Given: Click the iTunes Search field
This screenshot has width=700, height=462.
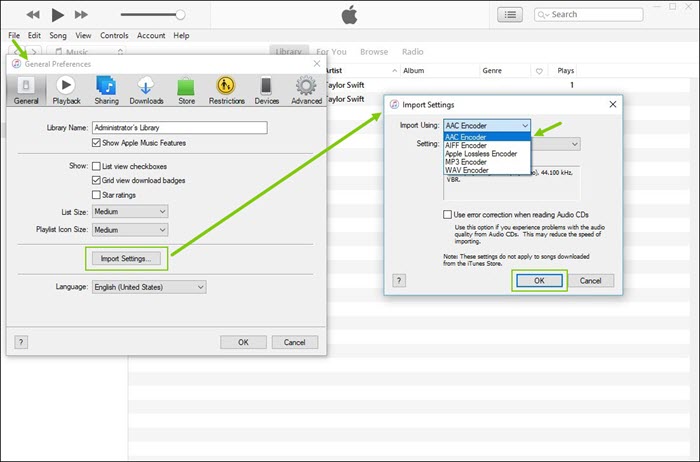Looking at the screenshot, I should click(x=588, y=15).
